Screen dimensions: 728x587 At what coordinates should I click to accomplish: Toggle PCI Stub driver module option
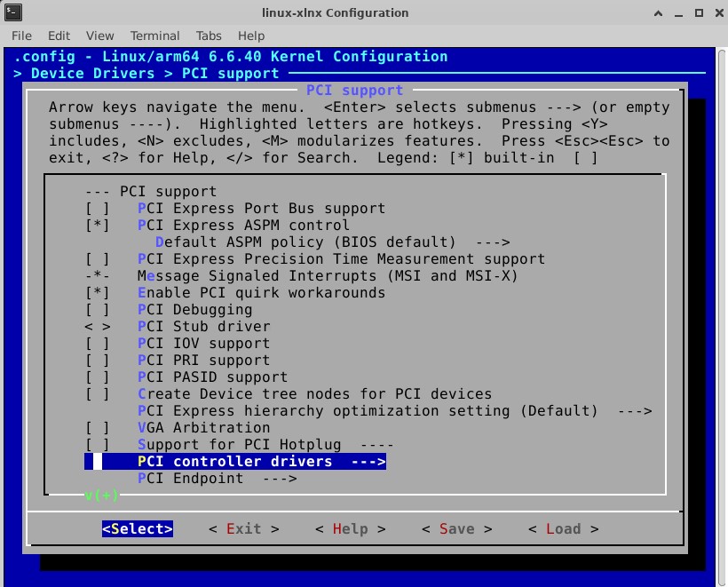98,327
